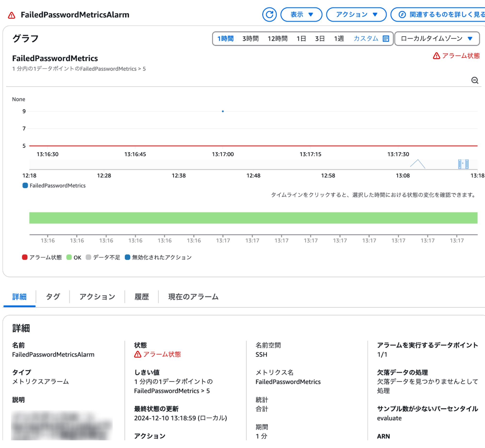
Task: Select the 1週 time range
Action: click(x=339, y=39)
